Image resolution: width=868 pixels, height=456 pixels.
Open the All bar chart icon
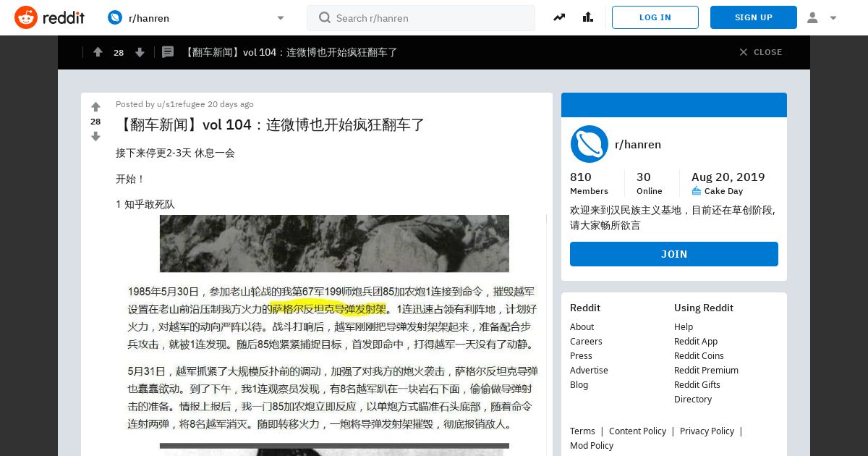tap(587, 17)
